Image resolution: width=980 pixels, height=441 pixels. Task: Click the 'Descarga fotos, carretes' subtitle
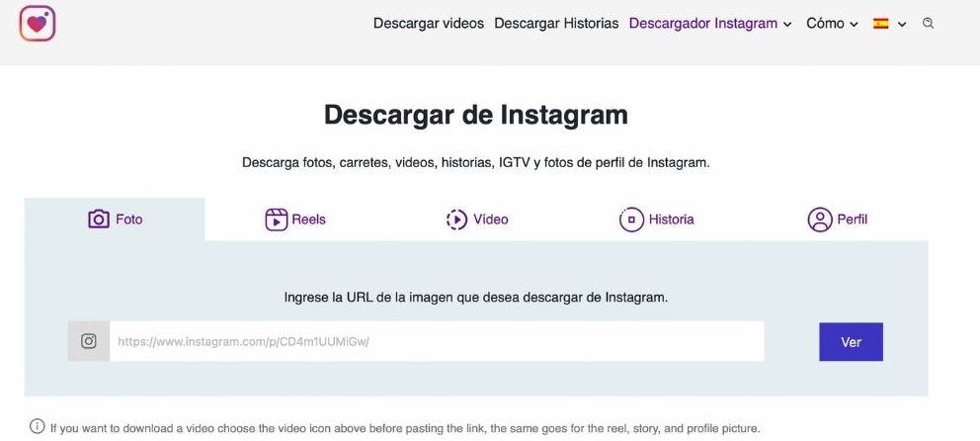[476, 163]
